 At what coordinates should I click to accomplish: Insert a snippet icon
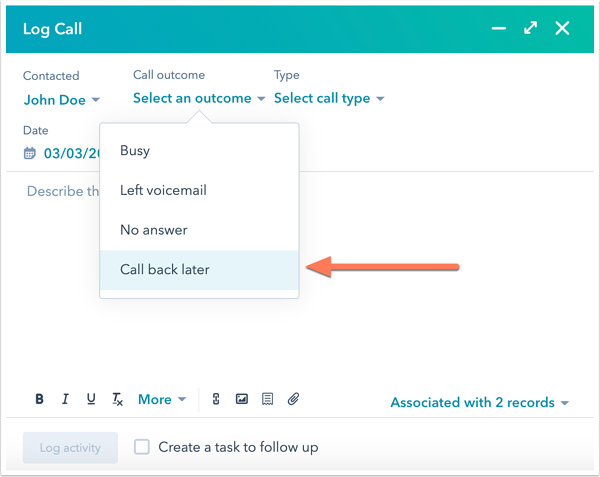pyautogui.click(x=268, y=399)
